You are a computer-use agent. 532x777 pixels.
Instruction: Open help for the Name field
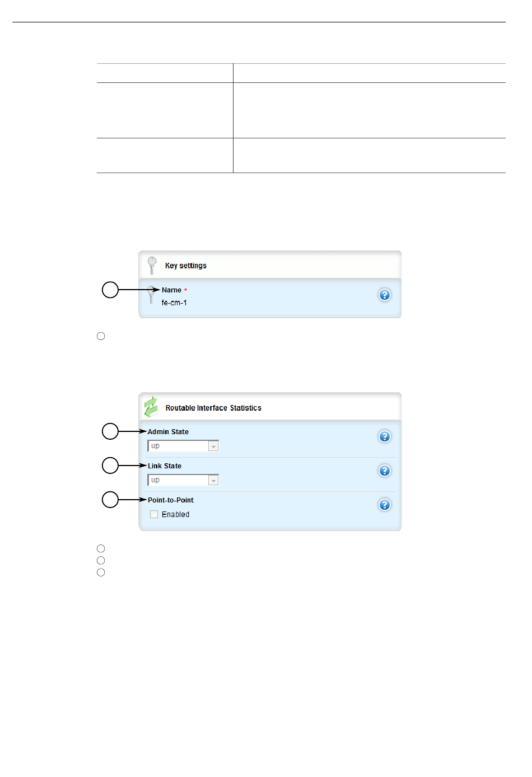coord(385,295)
